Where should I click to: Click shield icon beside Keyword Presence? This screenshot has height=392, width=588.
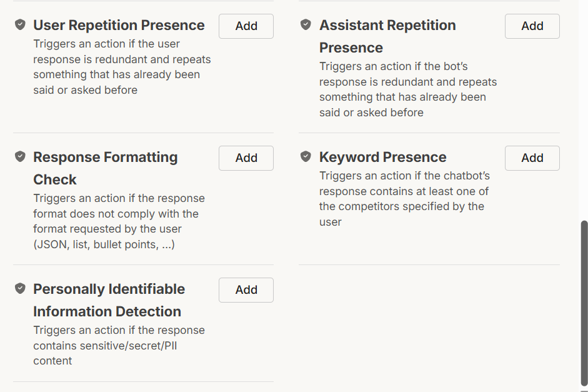tap(306, 156)
